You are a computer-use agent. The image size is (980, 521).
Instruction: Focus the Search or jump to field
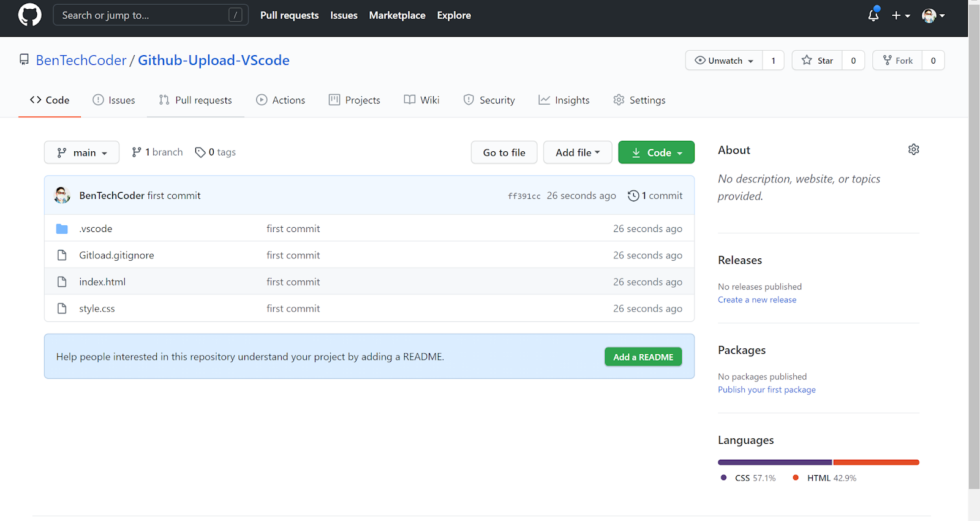[x=151, y=15]
